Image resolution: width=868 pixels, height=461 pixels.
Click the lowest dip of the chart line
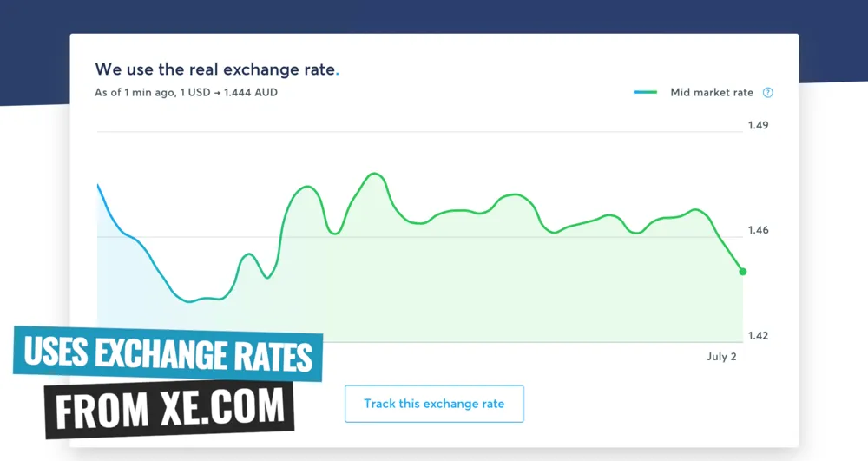coord(190,301)
